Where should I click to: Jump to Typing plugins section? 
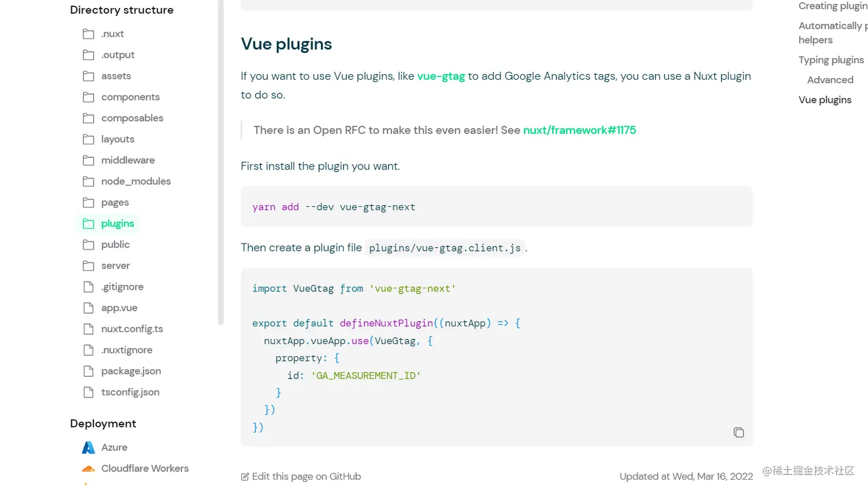tap(831, 60)
